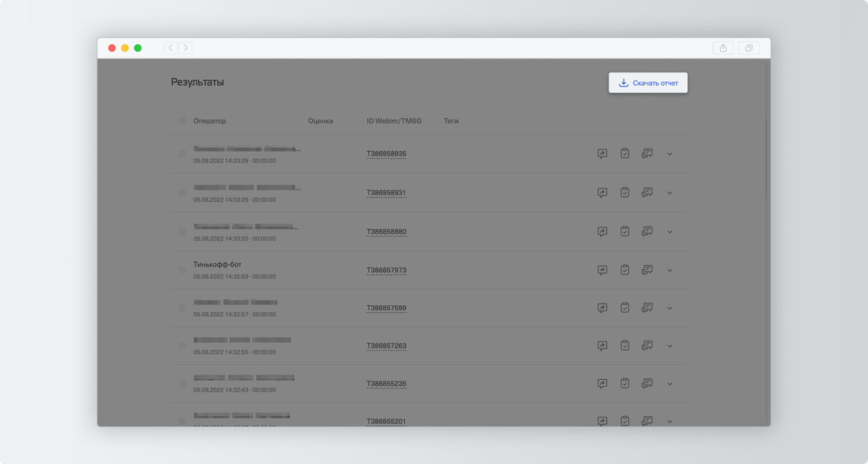Click the Скачать отчет button
868x464 pixels.
coord(648,83)
